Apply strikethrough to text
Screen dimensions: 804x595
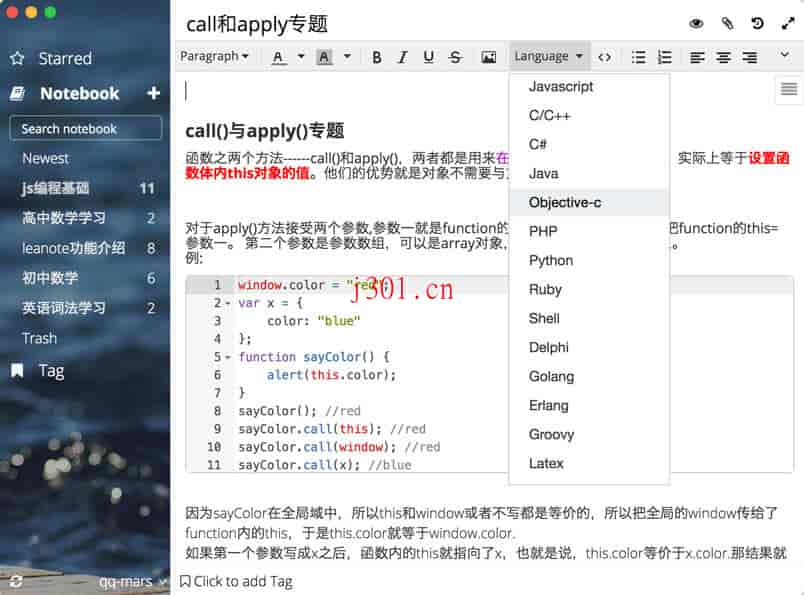(x=455, y=57)
